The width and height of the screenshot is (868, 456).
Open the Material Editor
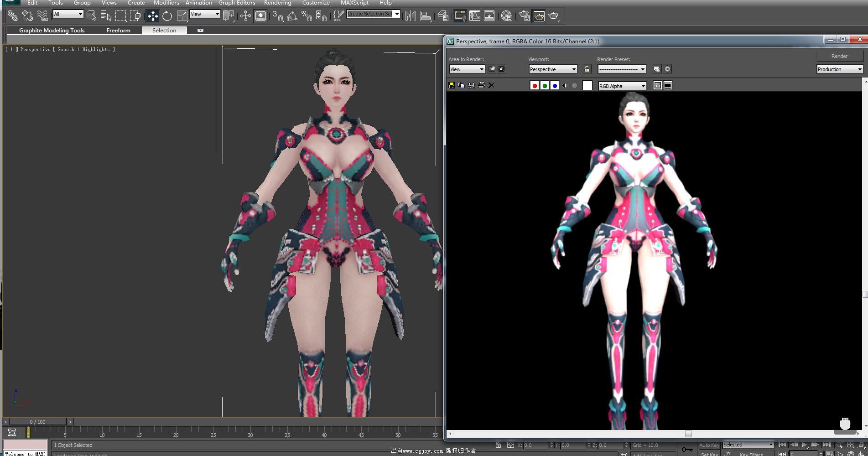click(506, 16)
